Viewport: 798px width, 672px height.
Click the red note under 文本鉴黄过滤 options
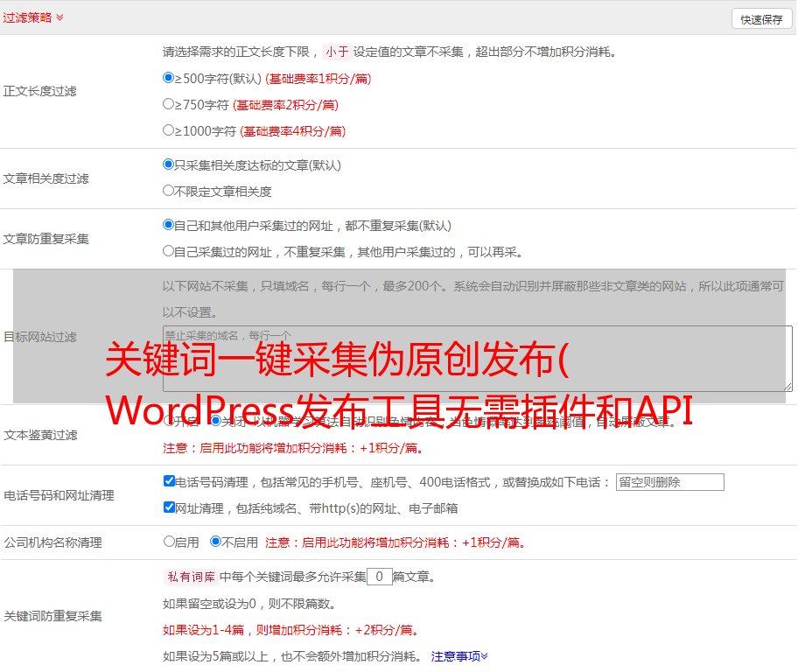click(293, 449)
